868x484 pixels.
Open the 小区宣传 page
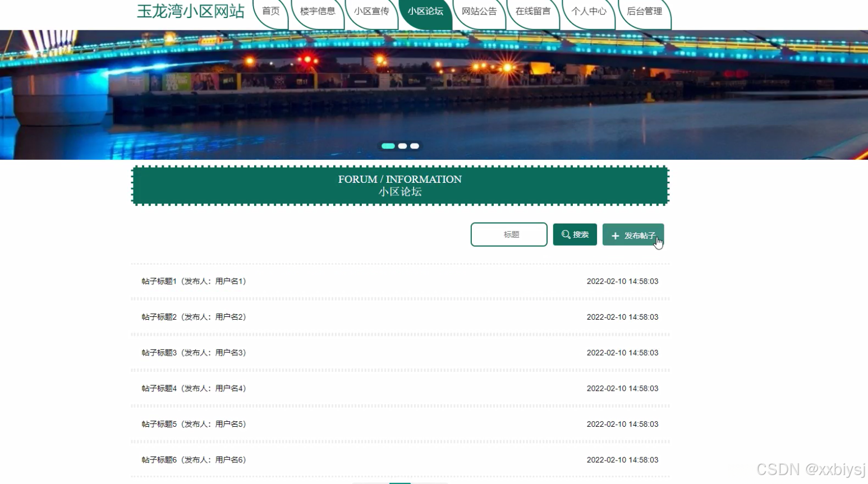pyautogui.click(x=371, y=10)
